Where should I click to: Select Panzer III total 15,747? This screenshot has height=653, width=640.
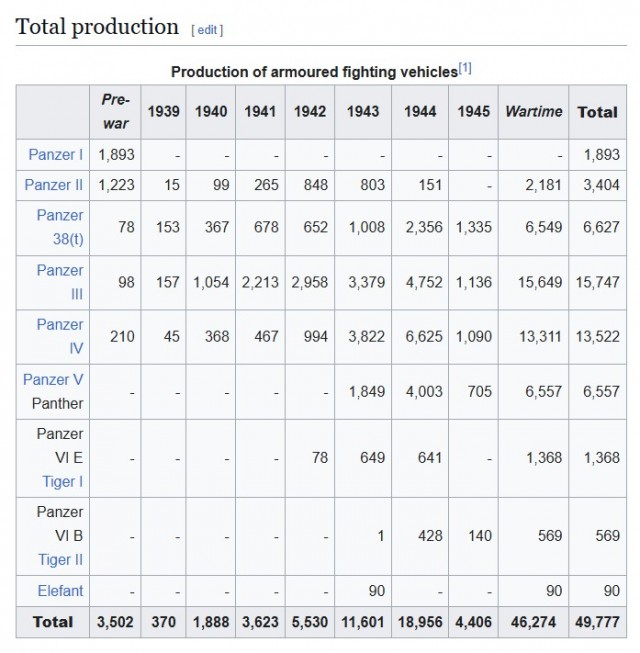click(598, 282)
